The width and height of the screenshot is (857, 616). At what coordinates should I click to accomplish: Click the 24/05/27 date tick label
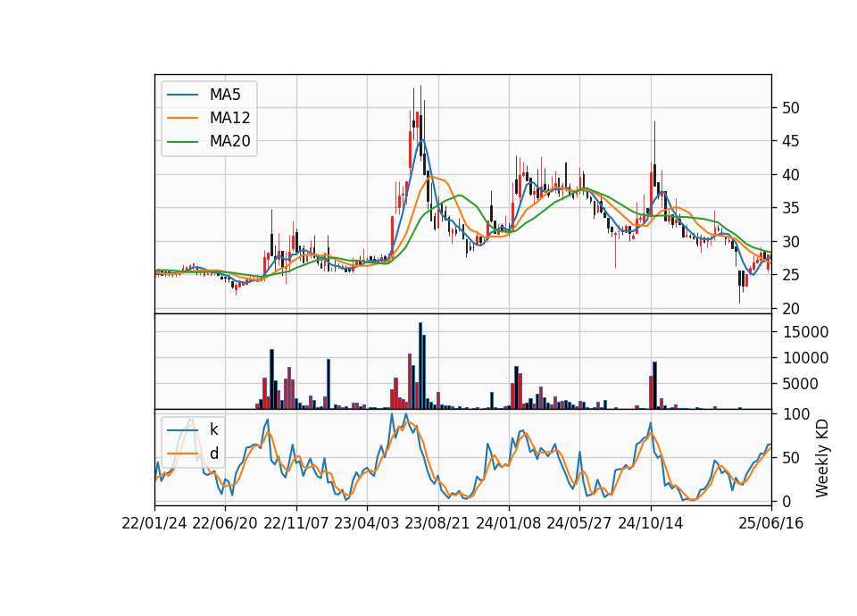pyautogui.click(x=579, y=523)
